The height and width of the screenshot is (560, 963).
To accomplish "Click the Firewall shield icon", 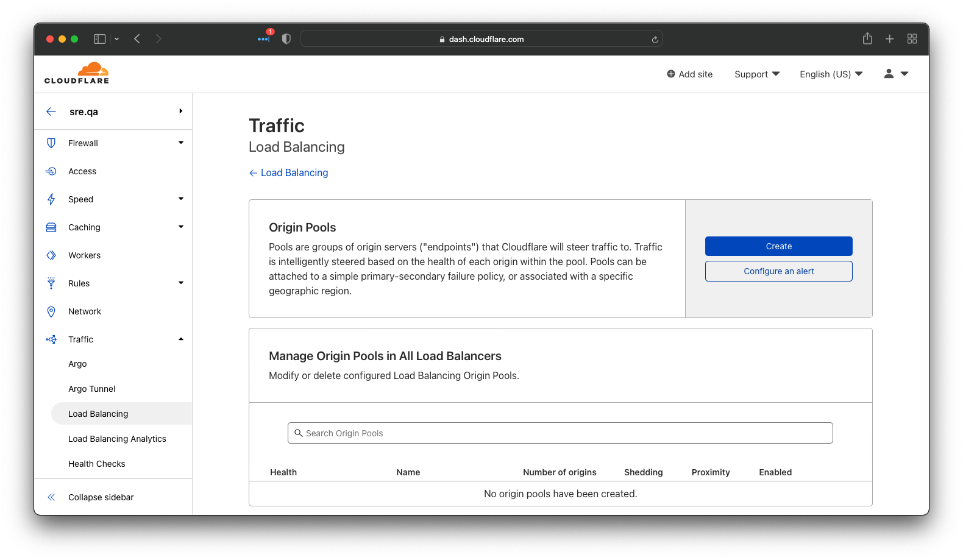I will coord(51,143).
